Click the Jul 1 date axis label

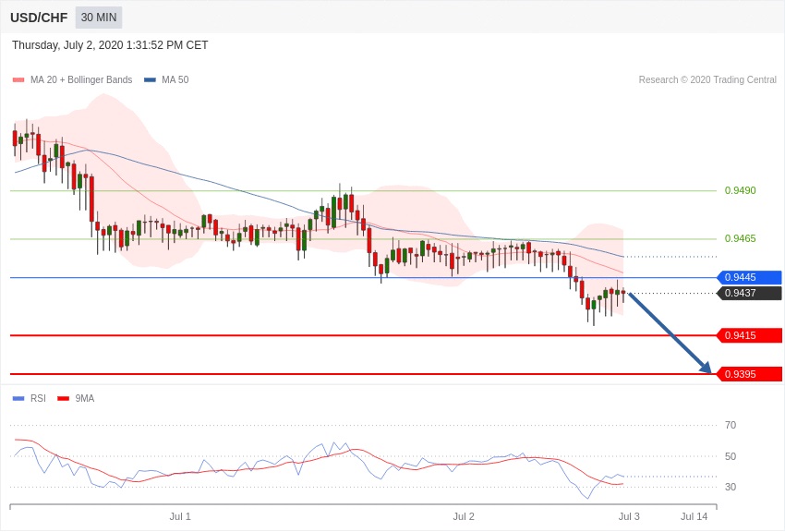click(180, 516)
